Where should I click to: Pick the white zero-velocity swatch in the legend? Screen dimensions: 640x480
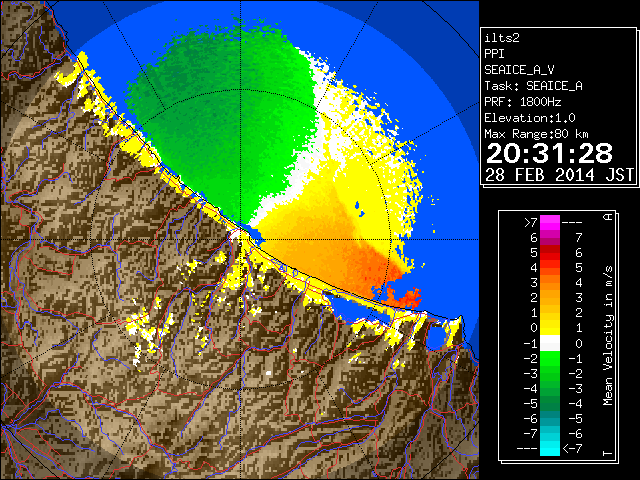point(550,343)
